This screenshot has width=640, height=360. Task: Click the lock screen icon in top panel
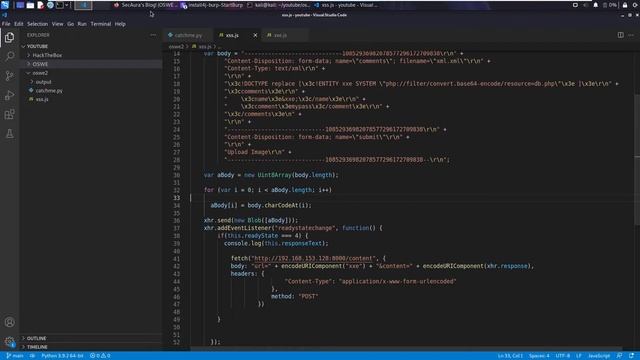(x=625, y=5)
